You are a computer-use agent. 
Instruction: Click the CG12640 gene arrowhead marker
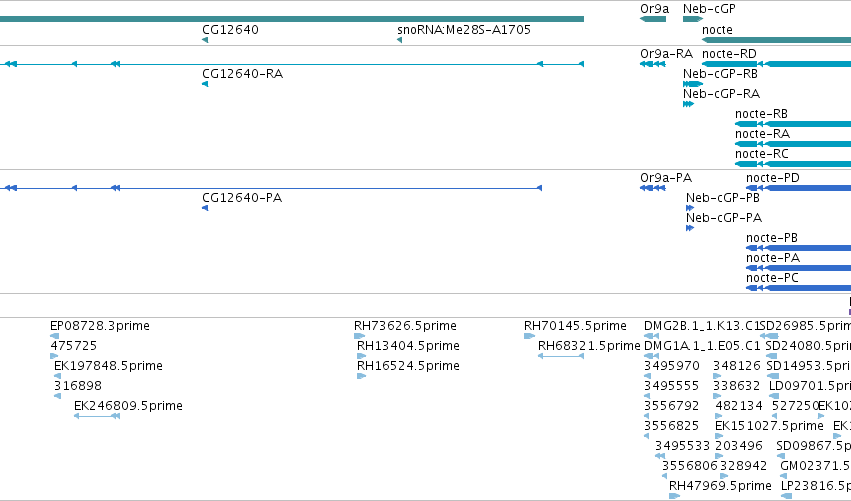(205, 40)
